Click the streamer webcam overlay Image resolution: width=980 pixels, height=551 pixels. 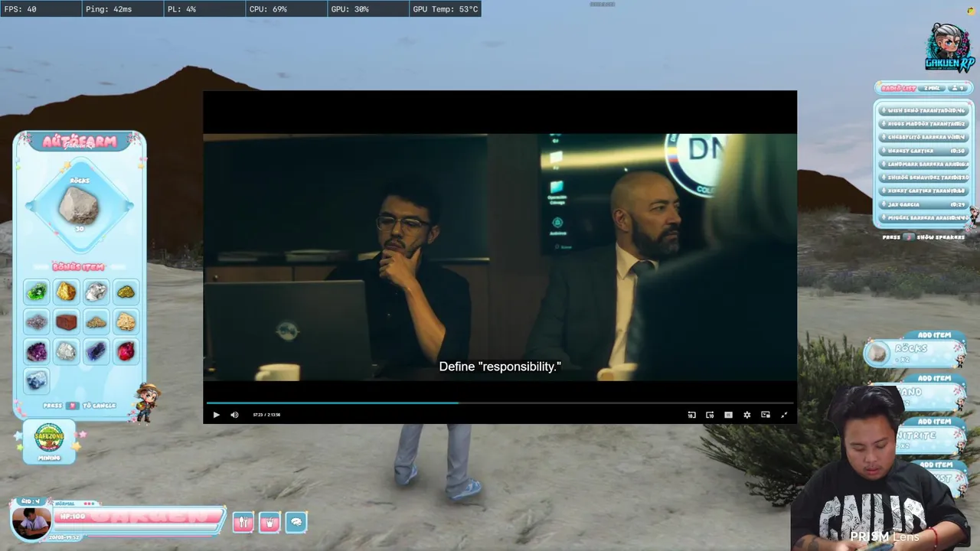click(880, 468)
